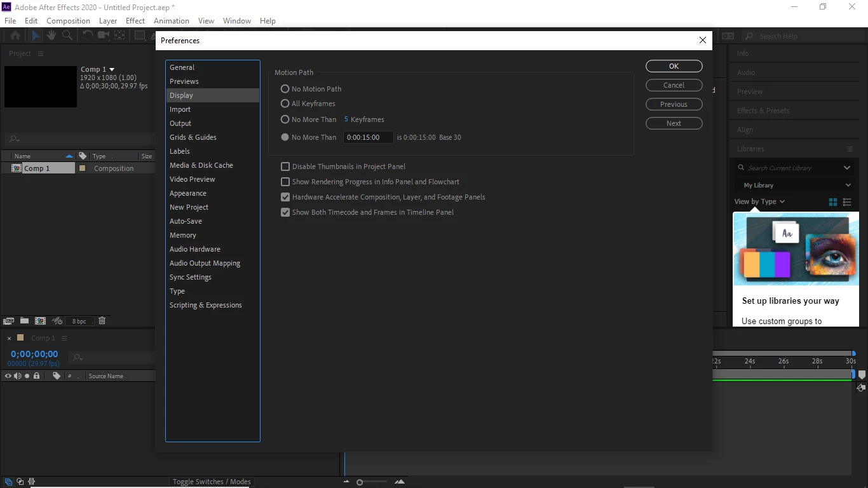Click the blue 0;00;00;00 current timecode
This screenshot has width=868, height=488.
(x=34, y=354)
